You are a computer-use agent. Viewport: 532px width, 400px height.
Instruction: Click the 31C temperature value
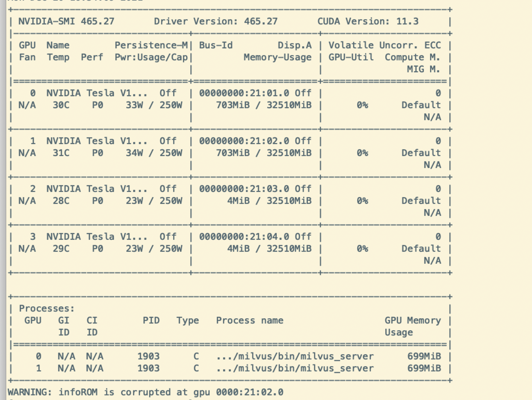tap(61, 153)
